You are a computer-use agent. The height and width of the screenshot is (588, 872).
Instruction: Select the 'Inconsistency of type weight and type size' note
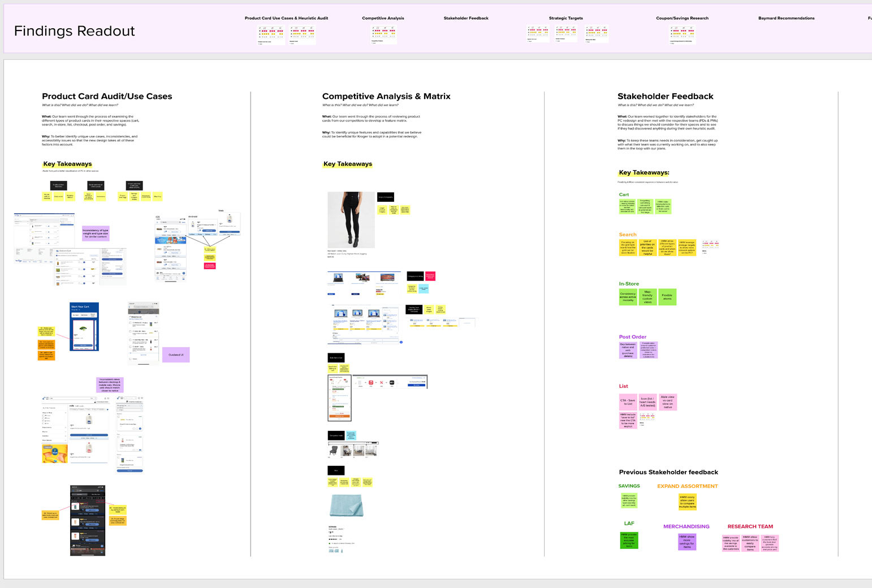(96, 234)
